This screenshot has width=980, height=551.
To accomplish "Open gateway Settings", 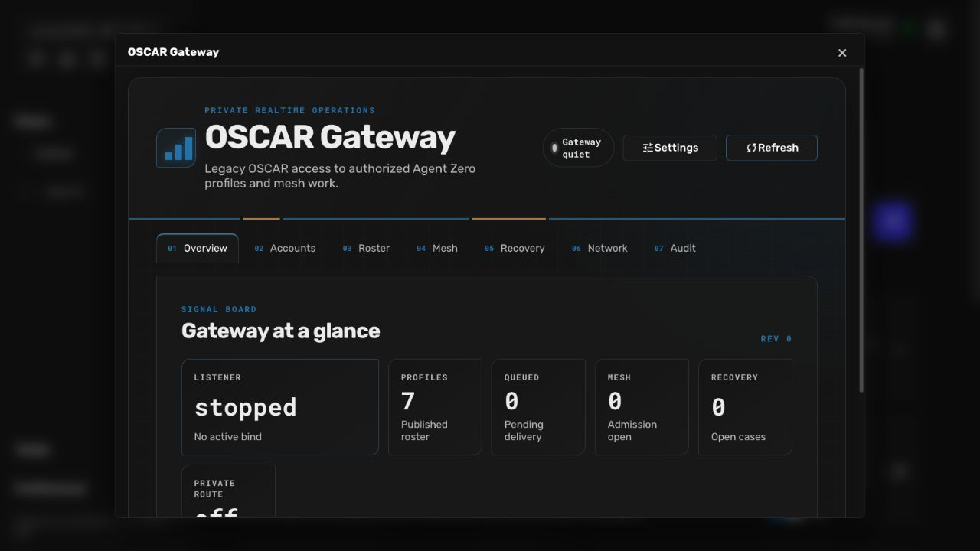I will click(x=670, y=148).
